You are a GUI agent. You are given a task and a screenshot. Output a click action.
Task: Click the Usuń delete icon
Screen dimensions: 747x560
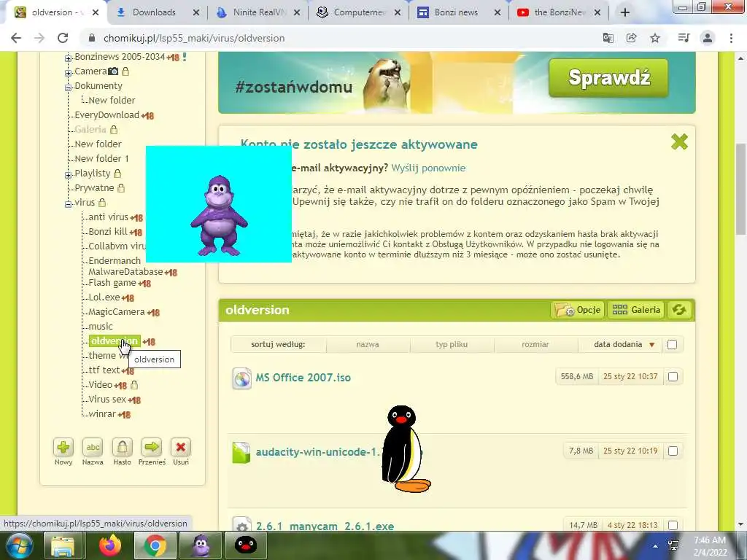pos(181,447)
